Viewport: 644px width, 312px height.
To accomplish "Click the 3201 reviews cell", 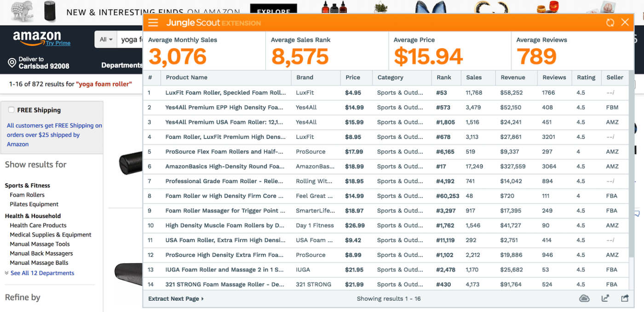I will pos(549,136).
